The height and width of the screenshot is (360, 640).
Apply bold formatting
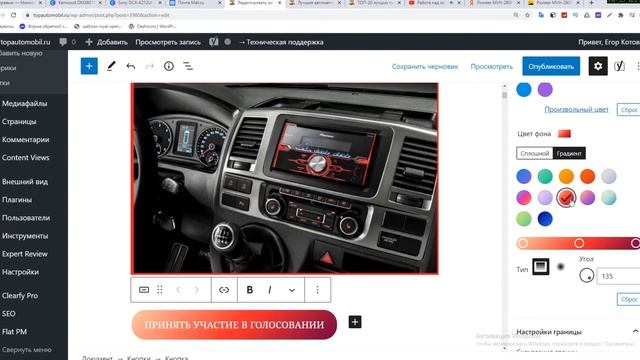pos(250,290)
